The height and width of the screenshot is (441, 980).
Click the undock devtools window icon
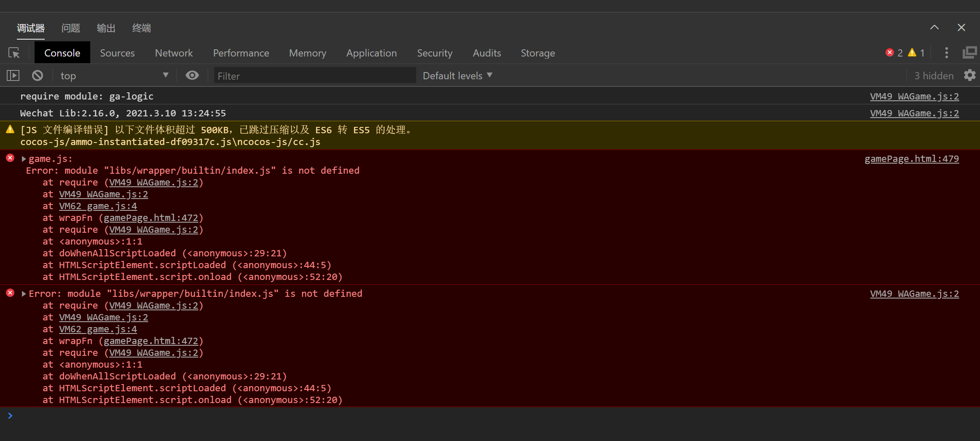coord(969,53)
